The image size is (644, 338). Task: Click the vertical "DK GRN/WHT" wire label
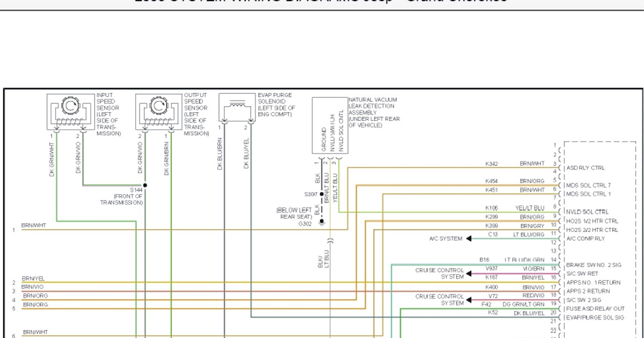tap(52, 159)
